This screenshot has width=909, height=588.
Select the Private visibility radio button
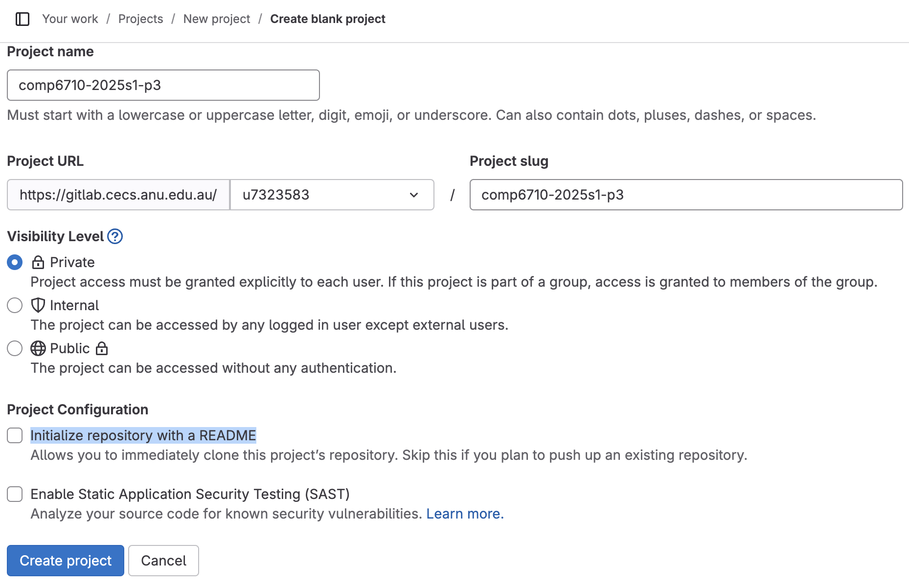pos(15,262)
